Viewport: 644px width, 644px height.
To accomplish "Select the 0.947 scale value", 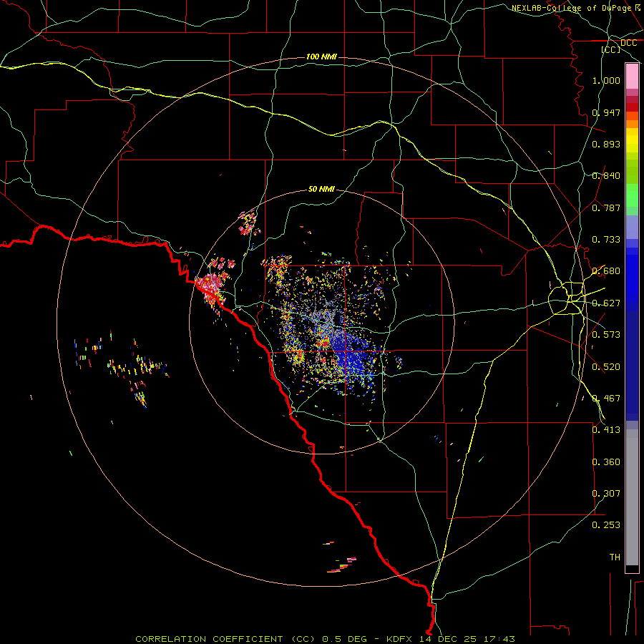I will [x=606, y=112].
